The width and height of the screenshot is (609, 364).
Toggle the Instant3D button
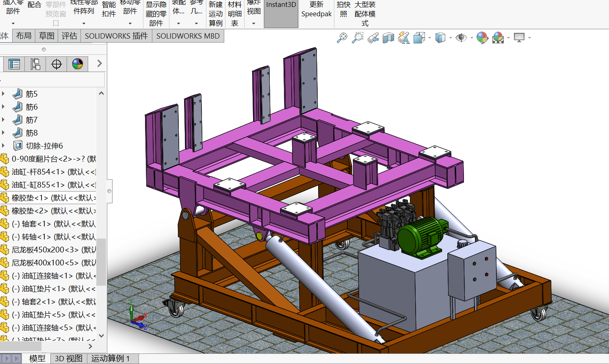[x=281, y=13]
